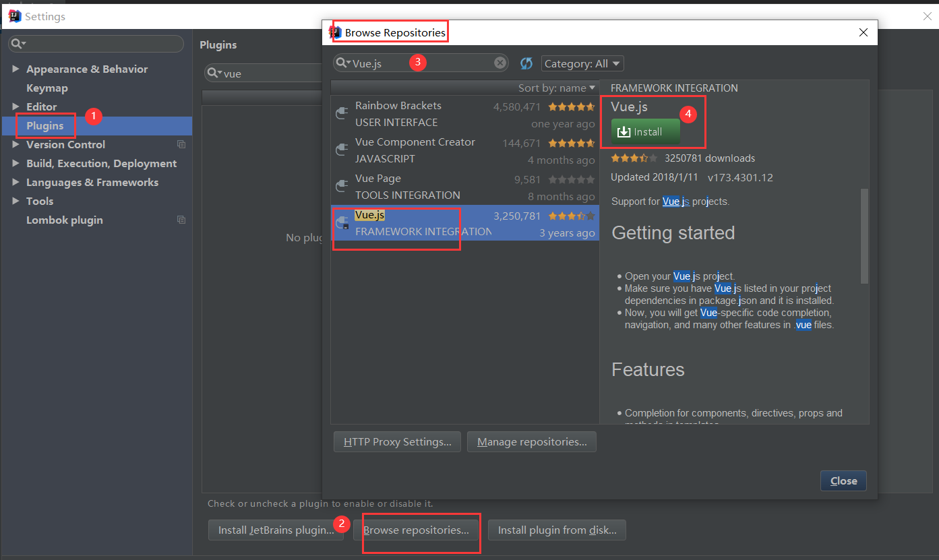Click the magnifier icon in Settings sidebar search

[18, 44]
